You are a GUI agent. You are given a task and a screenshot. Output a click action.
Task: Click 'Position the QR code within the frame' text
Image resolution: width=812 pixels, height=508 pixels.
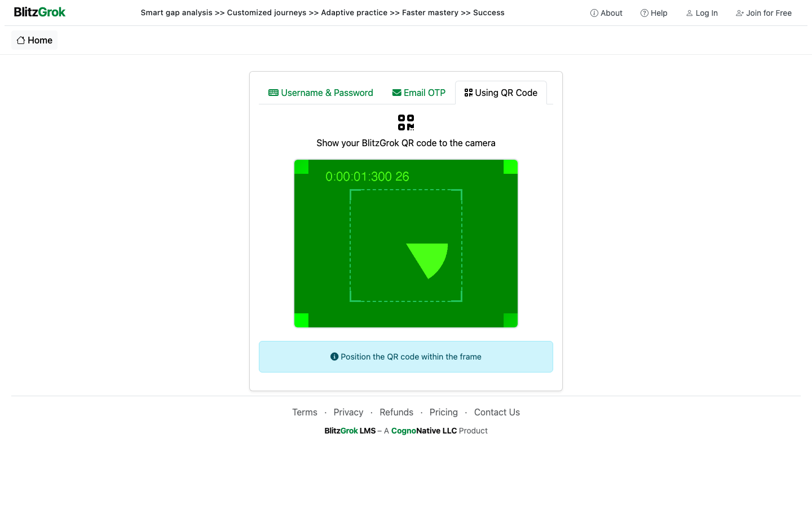pos(411,357)
